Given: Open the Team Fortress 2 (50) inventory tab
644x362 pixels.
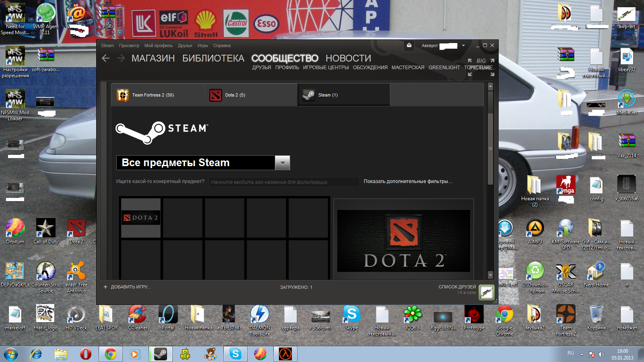Looking at the screenshot, I should (157, 95).
